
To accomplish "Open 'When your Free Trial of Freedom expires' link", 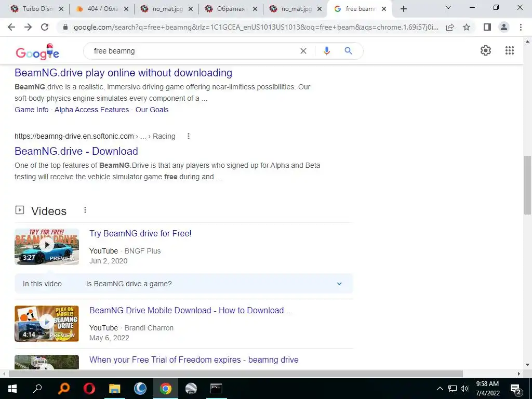I will pos(194,360).
